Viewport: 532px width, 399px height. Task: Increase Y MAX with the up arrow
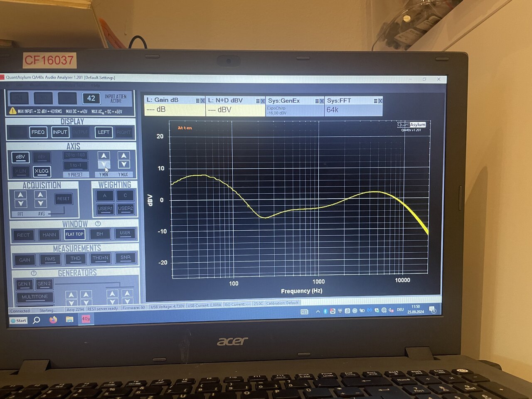pyautogui.click(x=123, y=155)
